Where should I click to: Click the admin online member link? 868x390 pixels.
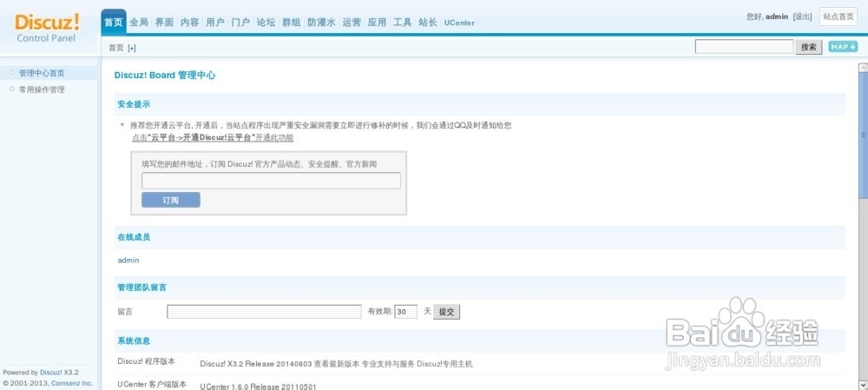pyautogui.click(x=128, y=260)
